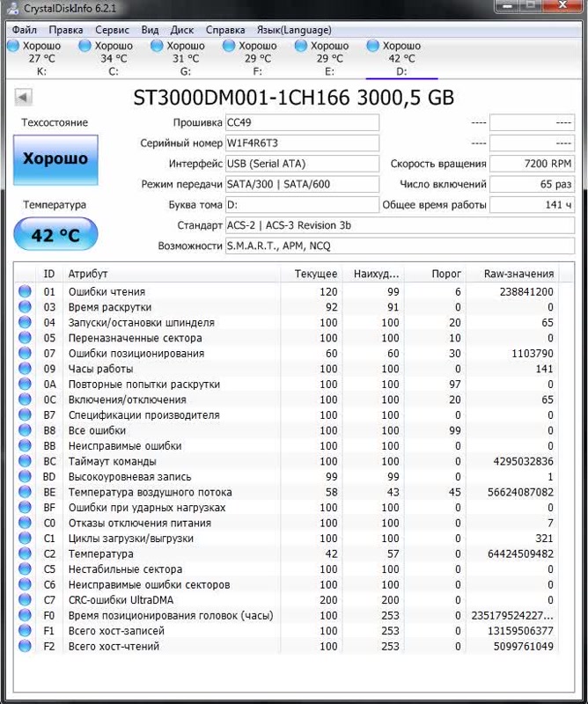Open the Диск menu

click(181, 30)
